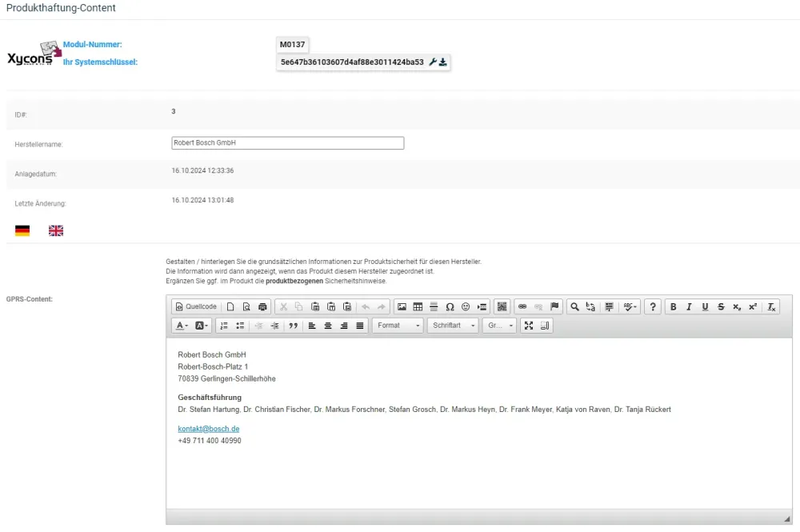Open the text color dropdown
The image size is (800, 532).
pyautogui.click(x=182, y=326)
